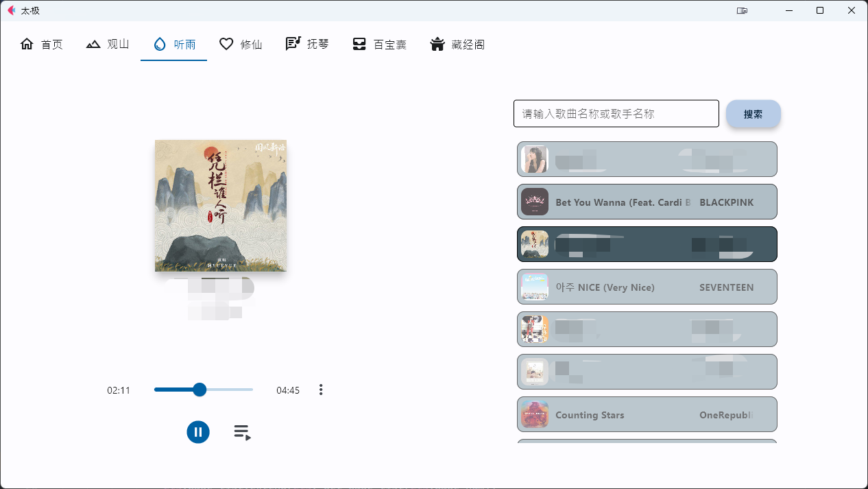This screenshot has height=489, width=868.
Task: Open the 百宝囊 tab
Action: 379,45
